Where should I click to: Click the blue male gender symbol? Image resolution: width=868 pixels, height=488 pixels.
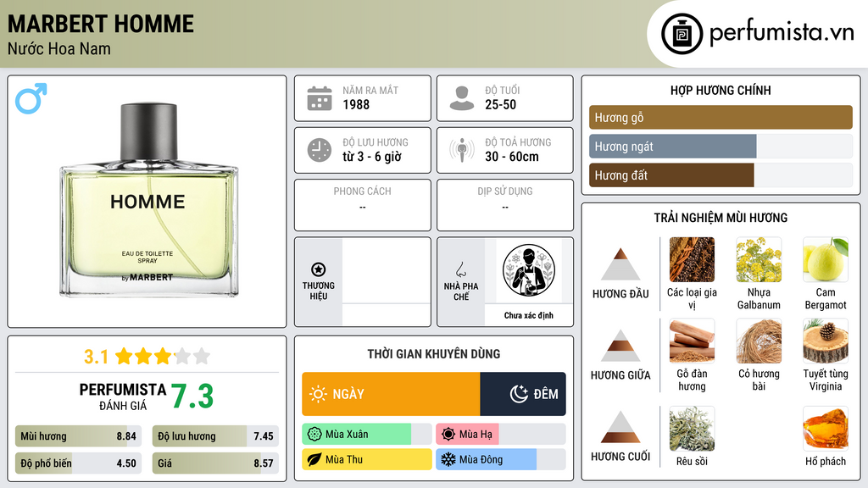point(31,98)
